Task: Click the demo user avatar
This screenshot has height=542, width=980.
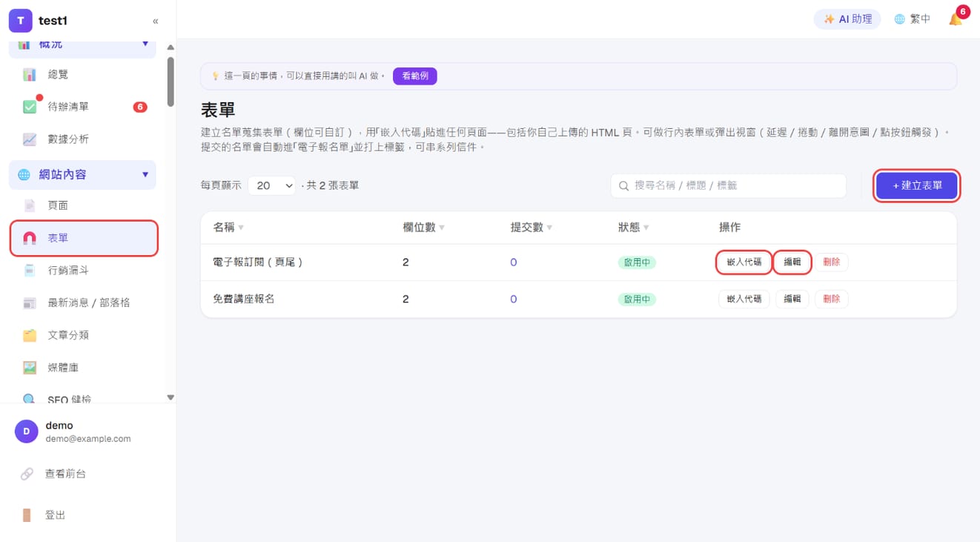Action: 27,432
